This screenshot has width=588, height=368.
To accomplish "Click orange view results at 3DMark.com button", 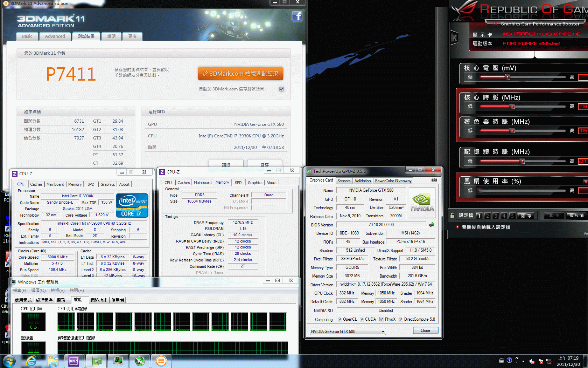I will 240,74.
